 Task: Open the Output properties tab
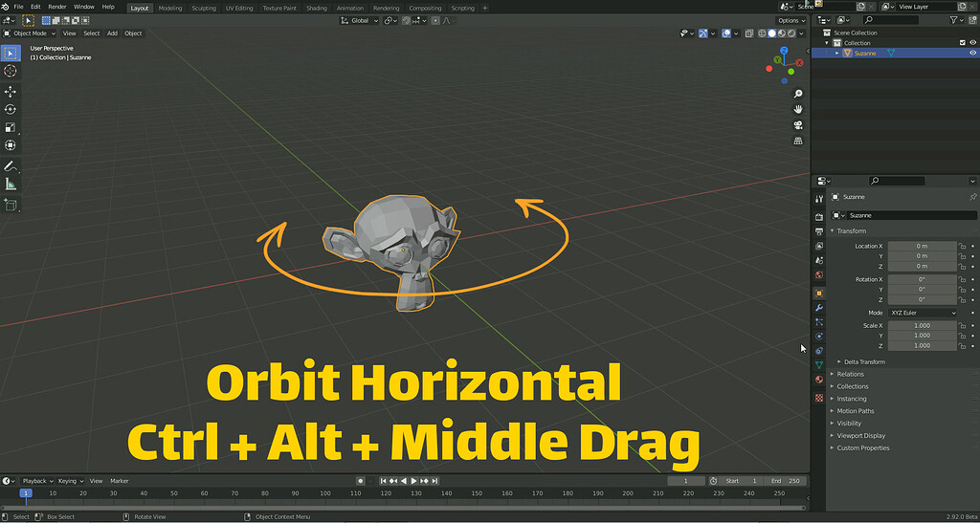819,231
